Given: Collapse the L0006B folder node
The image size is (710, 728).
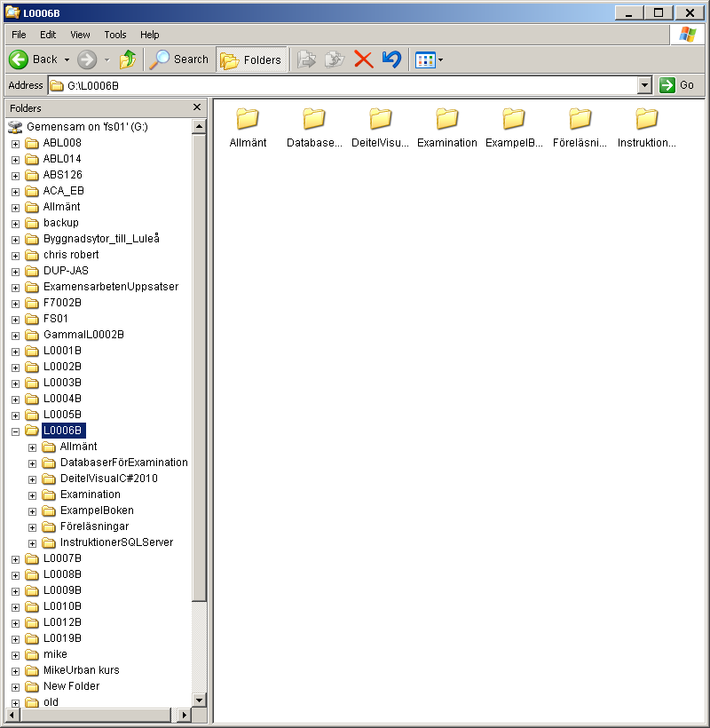Looking at the screenshot, I should 15,431.
